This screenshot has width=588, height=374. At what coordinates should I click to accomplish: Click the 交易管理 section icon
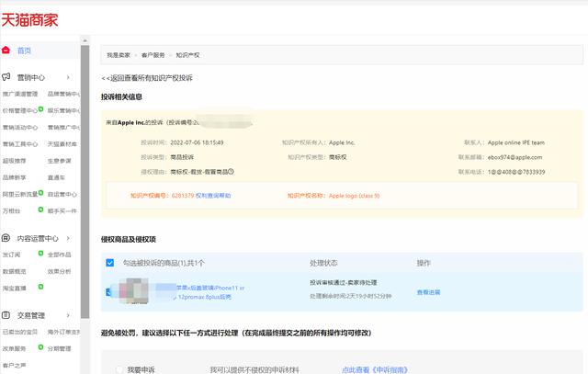pyautogui.click(x=6, y=315)
